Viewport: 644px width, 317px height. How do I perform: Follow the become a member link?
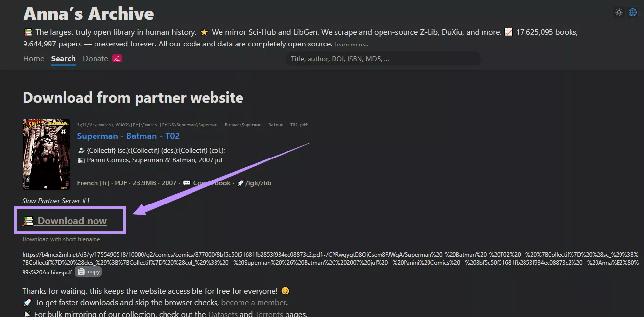[x=254, y=303]
